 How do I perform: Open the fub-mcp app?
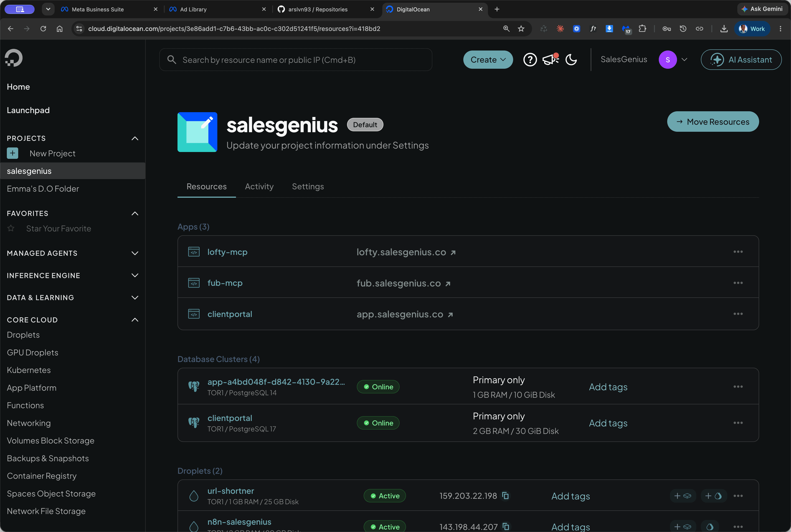(x=225, y=283)
